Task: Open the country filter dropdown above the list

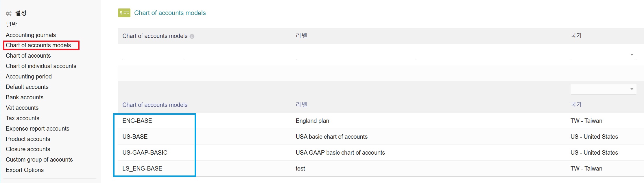Action: pos(603,89)
